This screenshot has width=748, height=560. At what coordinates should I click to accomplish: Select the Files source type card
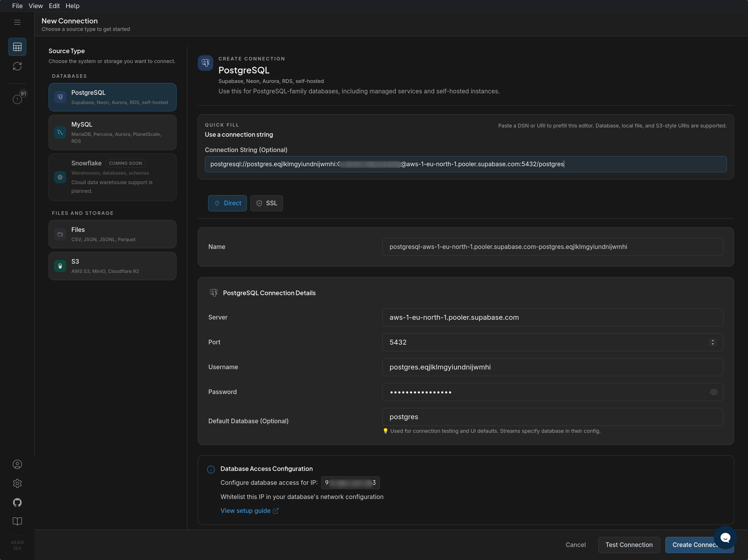click(112, 234)
